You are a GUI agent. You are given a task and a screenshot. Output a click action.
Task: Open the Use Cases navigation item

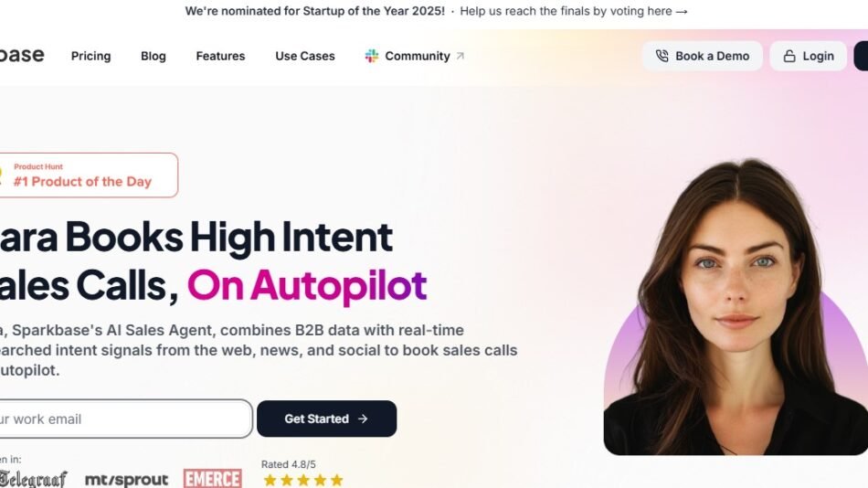305,56
